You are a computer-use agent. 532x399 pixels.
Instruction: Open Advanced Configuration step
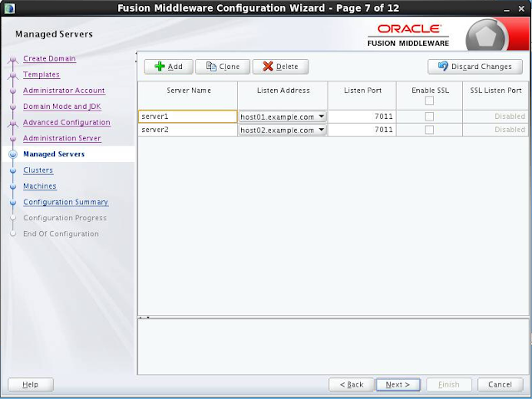point(66,122)
